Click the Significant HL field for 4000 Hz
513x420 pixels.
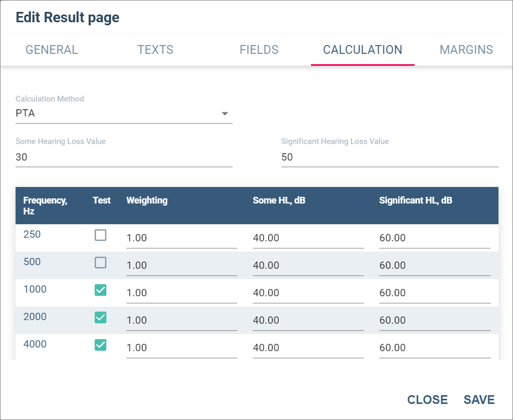[435, 348]
